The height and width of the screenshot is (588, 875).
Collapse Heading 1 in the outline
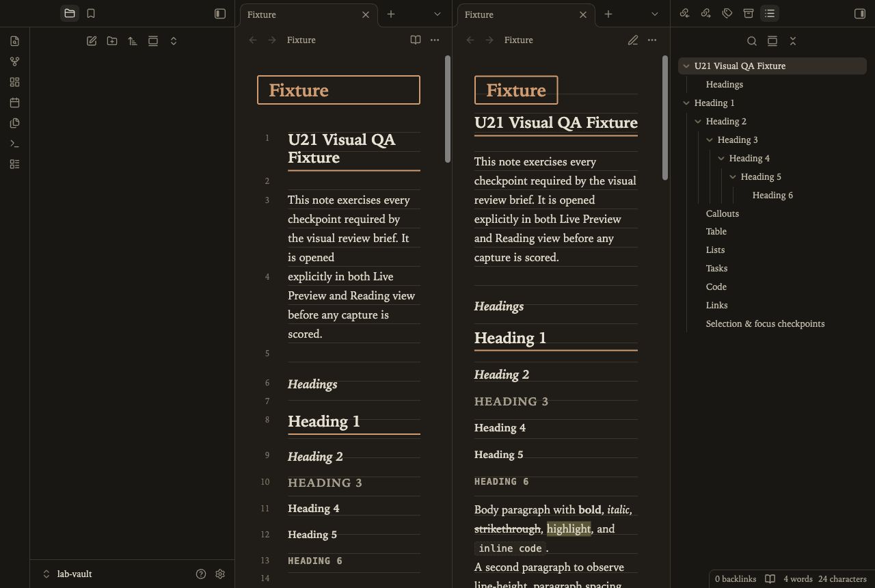point(686,103)
